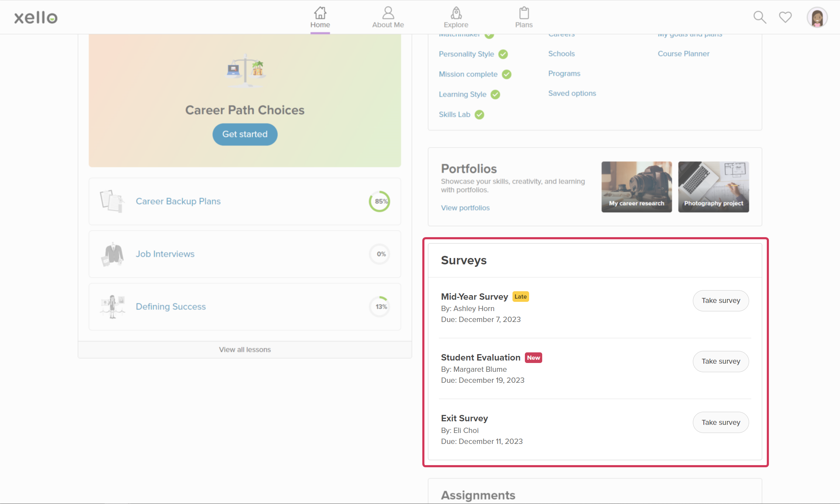Click the Learning Style green checkmark
The height and width of the screenshot is (504, 840).
(495, 94)
